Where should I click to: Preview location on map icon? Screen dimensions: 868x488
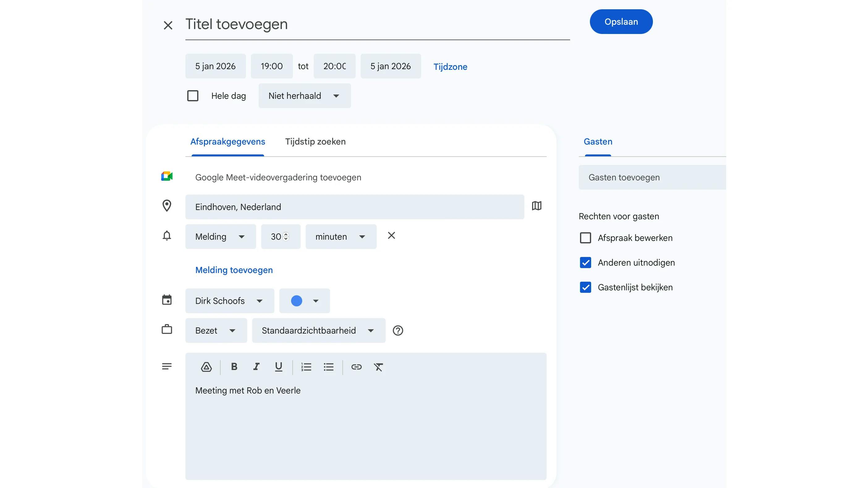click(x=536, y=206)
